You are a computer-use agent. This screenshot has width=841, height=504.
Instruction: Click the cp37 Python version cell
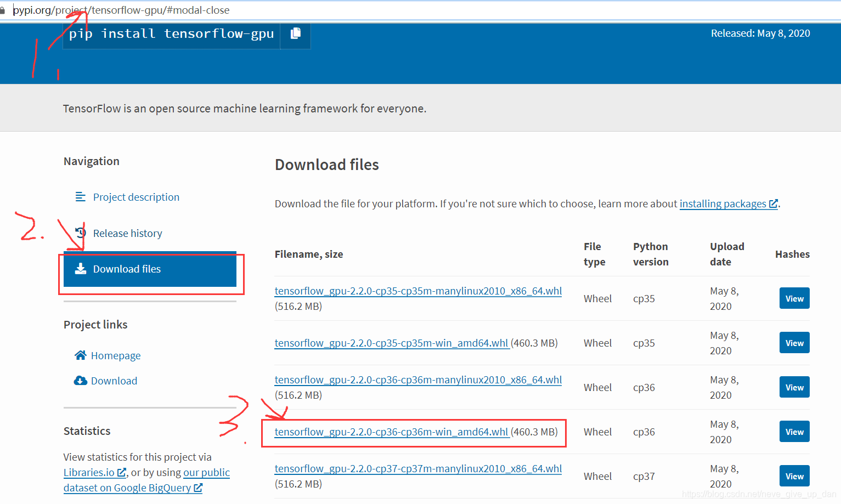click(644, 477)
